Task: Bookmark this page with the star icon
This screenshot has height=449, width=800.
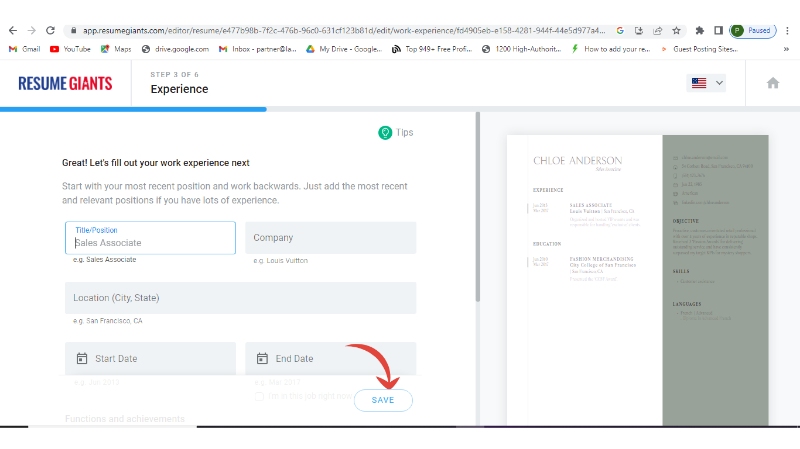Action: coord(677,31)
